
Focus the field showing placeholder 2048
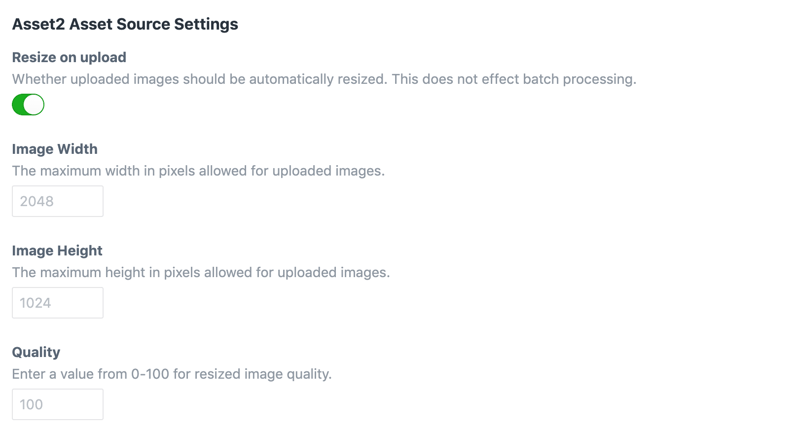coord(57,201)
